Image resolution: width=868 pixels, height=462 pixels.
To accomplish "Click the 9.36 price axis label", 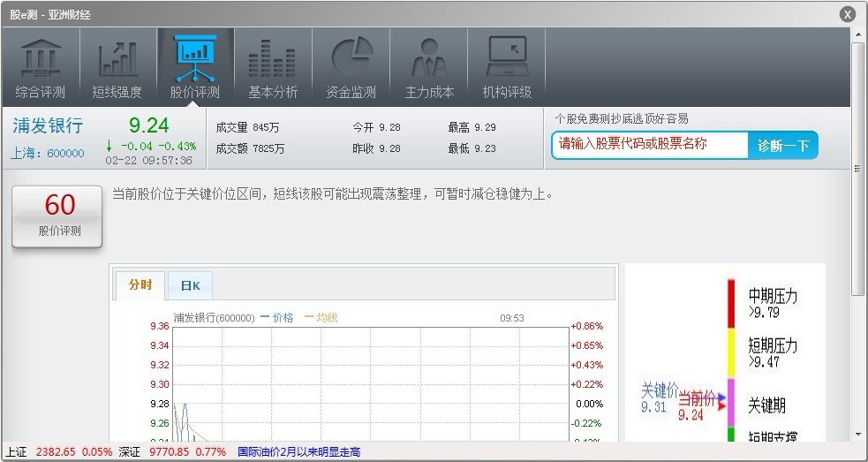I will 160,326.
